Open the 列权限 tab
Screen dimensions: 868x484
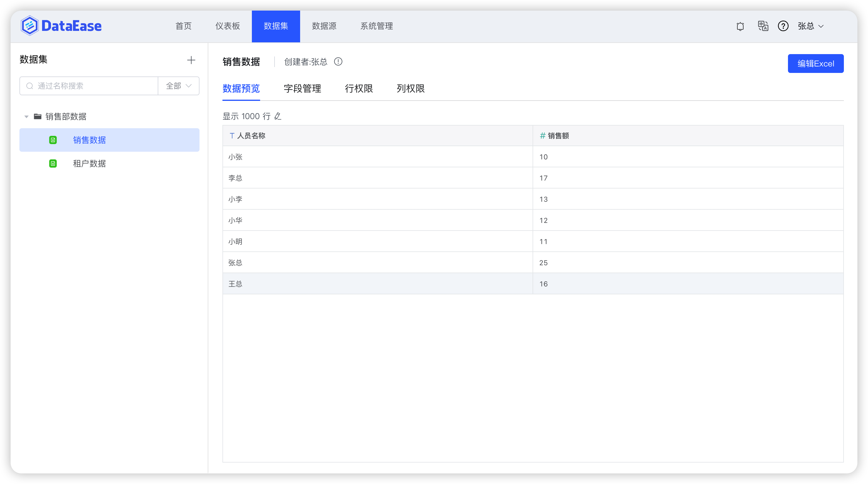point(410,89)
